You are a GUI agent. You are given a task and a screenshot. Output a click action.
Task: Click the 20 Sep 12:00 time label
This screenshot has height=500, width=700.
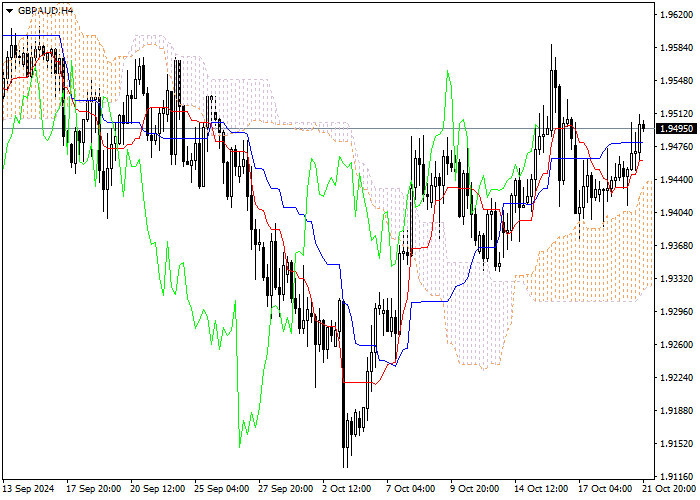coord(158,489)
